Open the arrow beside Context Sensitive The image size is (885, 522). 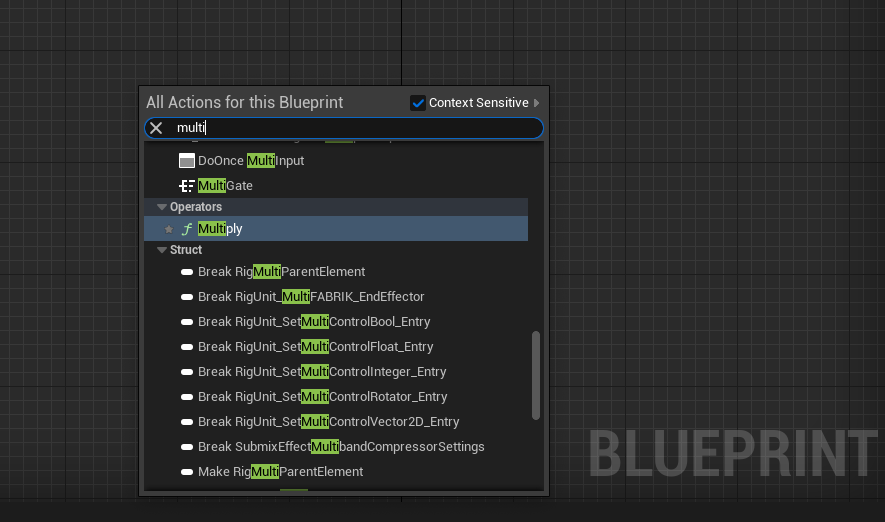pyautogui.click(x=536, y=103)
